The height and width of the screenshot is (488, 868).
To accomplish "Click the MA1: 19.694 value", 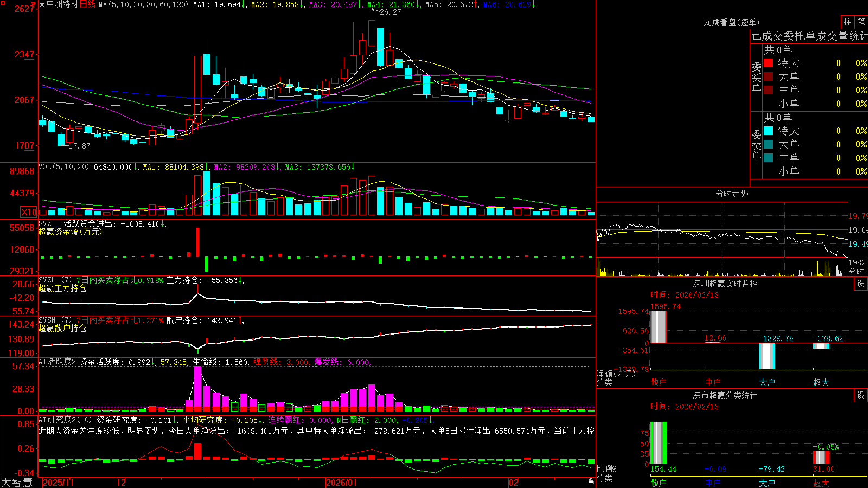I will coord(219,4).
